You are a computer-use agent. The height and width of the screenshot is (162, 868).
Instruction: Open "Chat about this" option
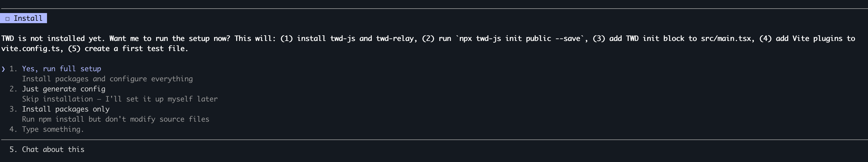coord(53,150)
